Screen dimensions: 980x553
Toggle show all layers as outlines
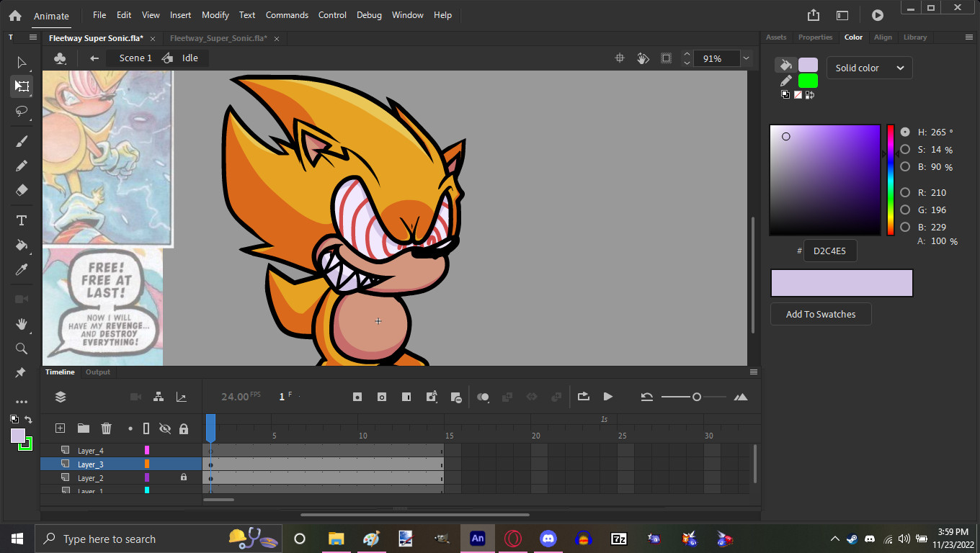coord(146,428)
